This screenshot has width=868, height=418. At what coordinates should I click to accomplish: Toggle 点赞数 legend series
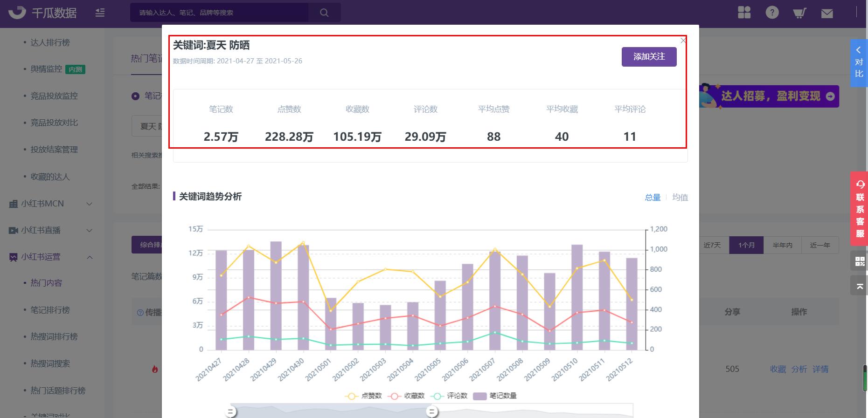click(363, 396)
